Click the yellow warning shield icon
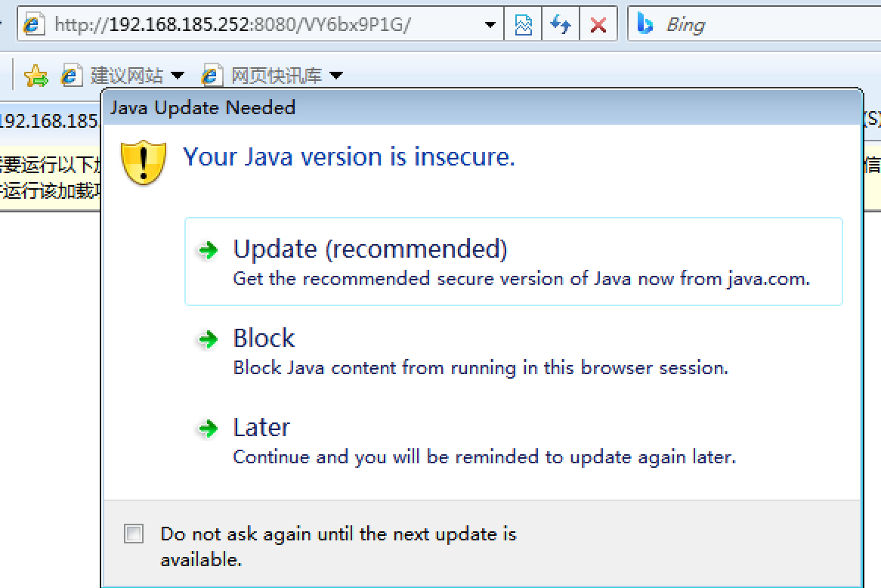The width and height of the screenshot is (881, 588). 144,161
